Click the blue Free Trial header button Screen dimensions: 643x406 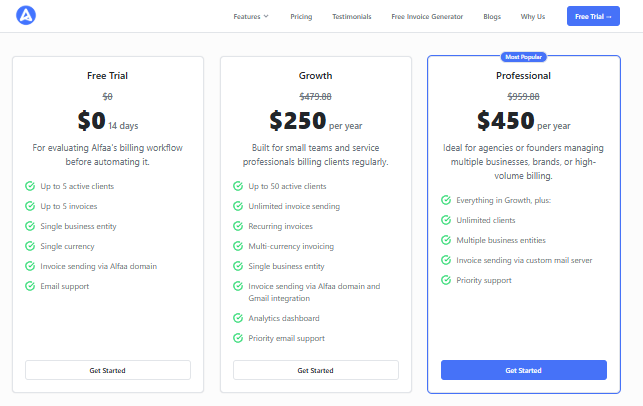[593, 16]
